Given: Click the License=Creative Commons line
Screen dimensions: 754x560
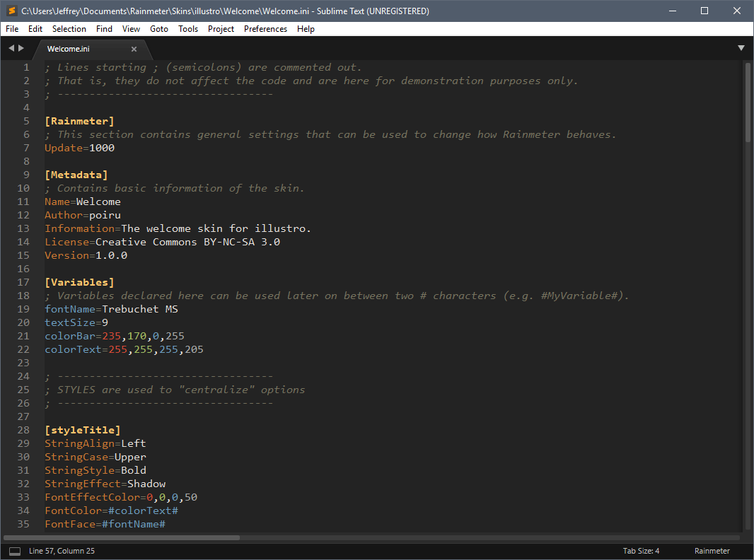Looking at the screenshot, I should (x=162, y=243).
